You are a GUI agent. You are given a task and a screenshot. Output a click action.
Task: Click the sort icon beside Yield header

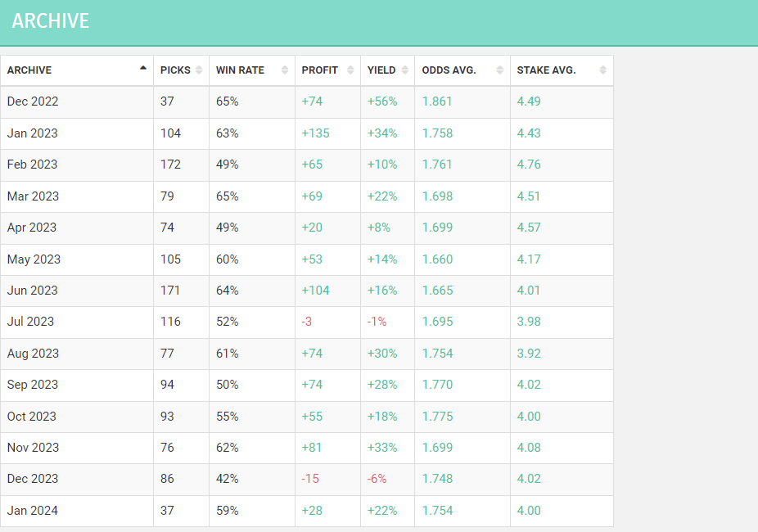pos(404,70)
